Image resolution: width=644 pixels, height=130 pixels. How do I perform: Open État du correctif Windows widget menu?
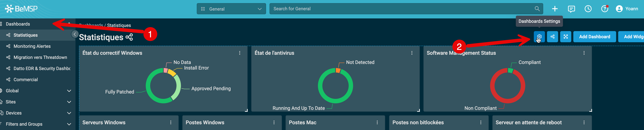point(240,53)
